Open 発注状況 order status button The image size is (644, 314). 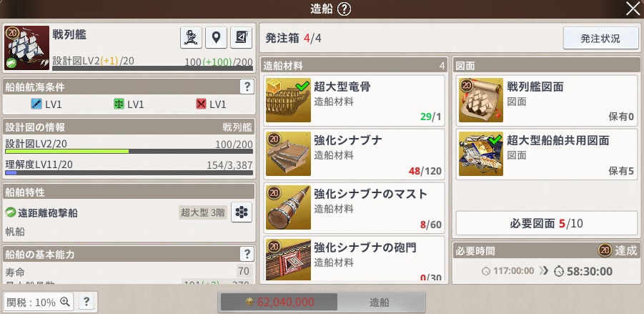(600, 38)
